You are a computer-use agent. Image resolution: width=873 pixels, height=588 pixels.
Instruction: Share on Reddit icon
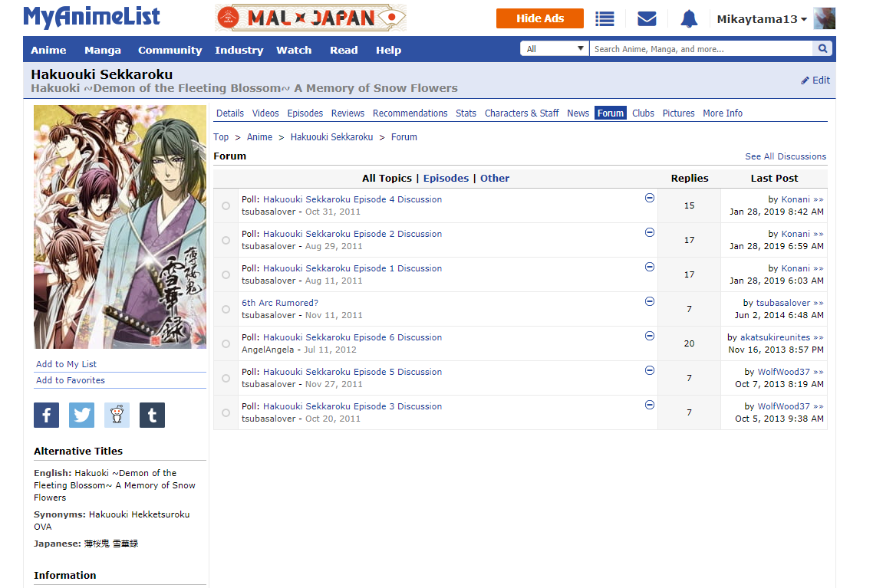click(117, 416)
